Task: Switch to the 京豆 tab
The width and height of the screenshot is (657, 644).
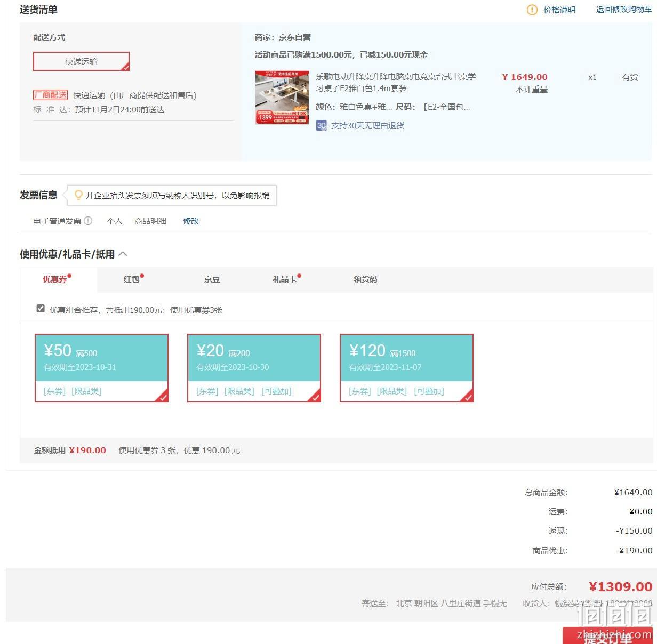Action: coord(212,279)
